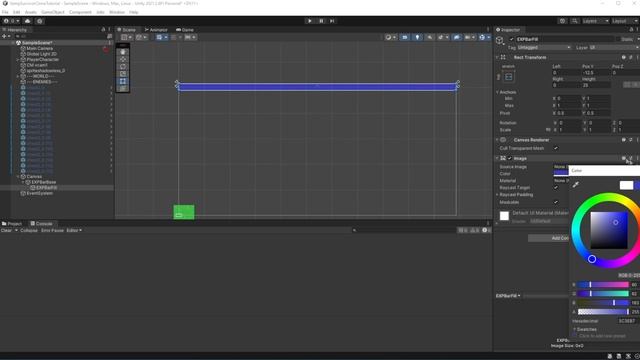Toggle scene audio button
The width and height of the screenshot is (640, 360).
(429, 37)
